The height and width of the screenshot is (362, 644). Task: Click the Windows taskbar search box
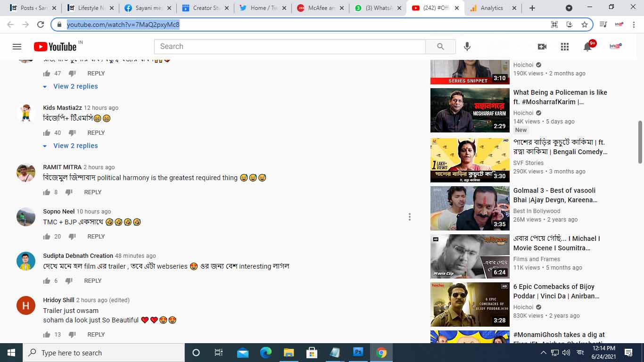tap(104, 353)
